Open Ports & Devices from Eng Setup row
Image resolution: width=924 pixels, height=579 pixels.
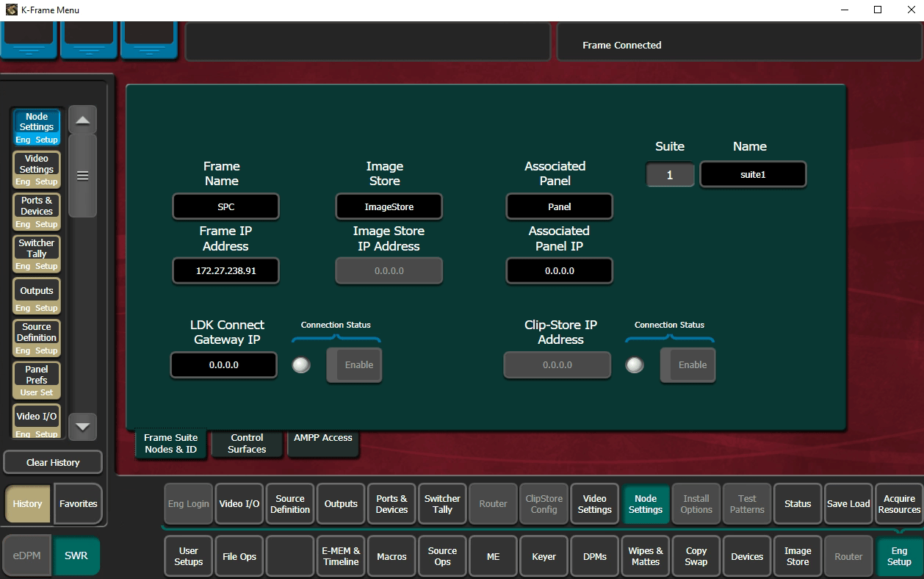(x=391, y=503)
